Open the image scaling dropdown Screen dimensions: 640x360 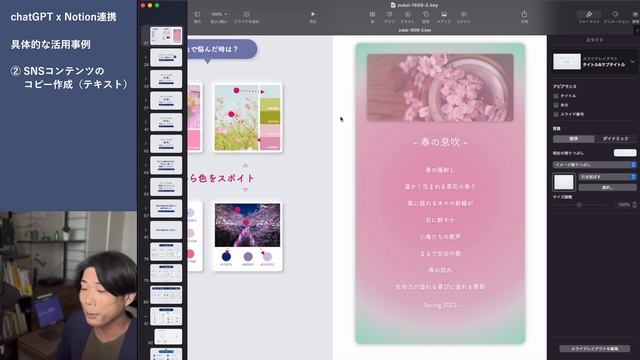coord(607,177)
